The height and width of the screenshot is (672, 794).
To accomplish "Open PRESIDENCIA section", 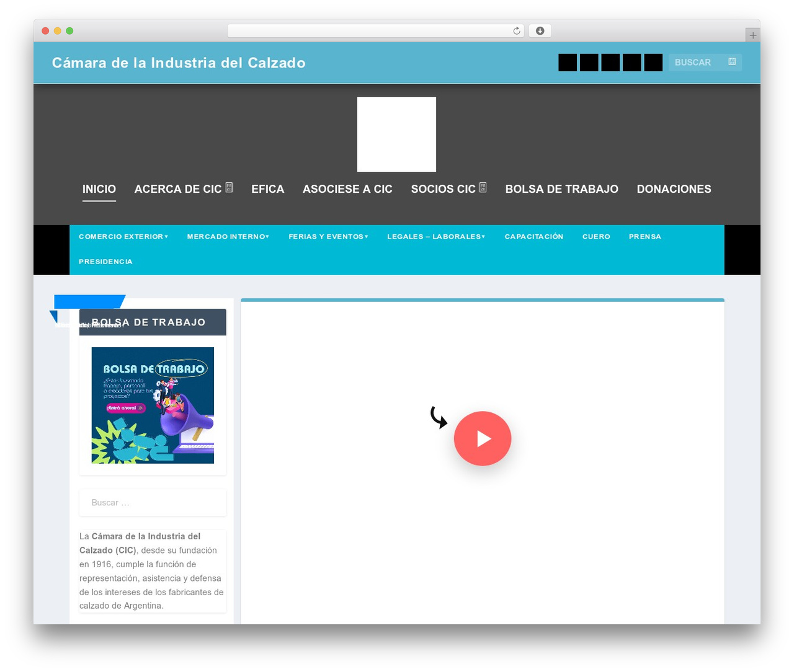I will tap(105, 262).
